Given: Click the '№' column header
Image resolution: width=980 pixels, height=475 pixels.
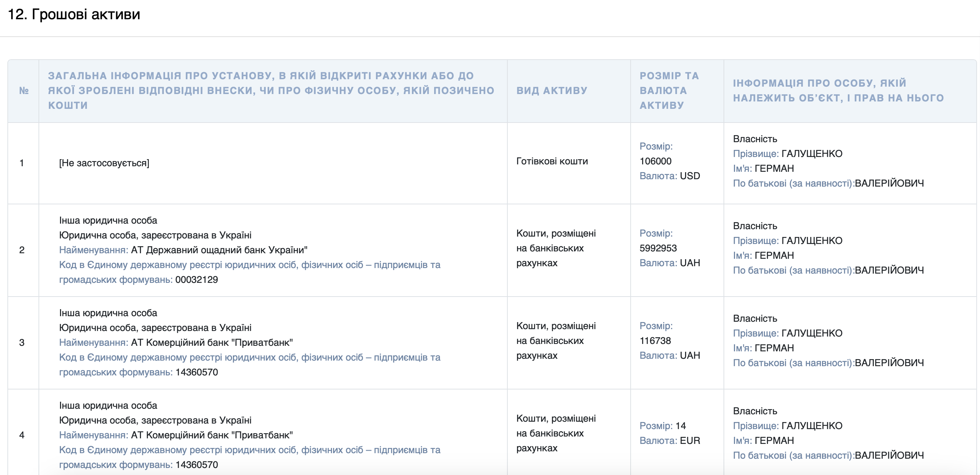Looking at the screenshot, I should (x=24, y=91).
